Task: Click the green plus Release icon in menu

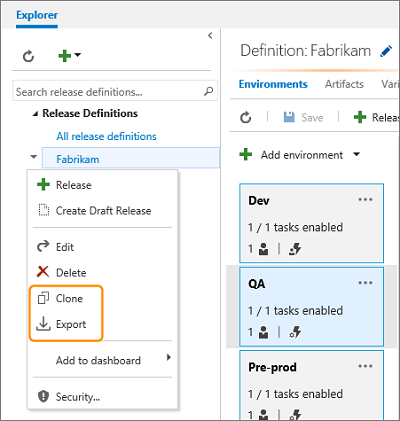Action: [43, 184]
